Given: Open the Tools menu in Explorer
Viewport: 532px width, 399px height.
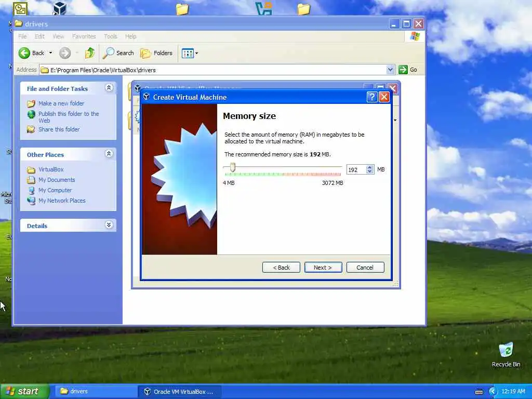Looking at the screenshot, I should [x=110, y=36].
